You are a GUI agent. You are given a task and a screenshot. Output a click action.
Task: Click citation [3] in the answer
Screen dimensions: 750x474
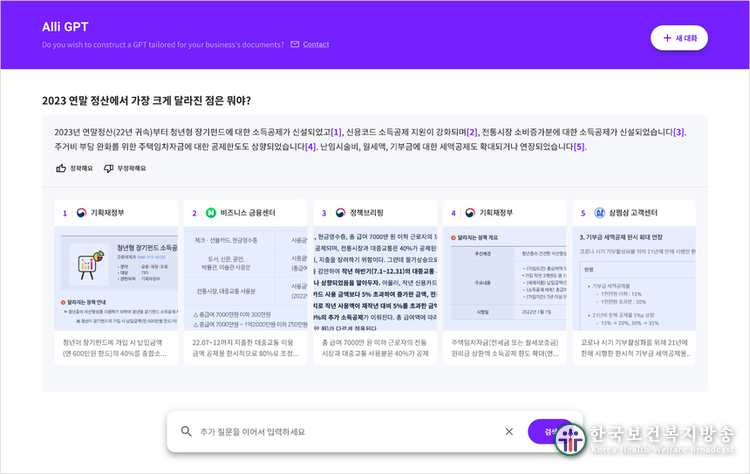click(679, 132)
